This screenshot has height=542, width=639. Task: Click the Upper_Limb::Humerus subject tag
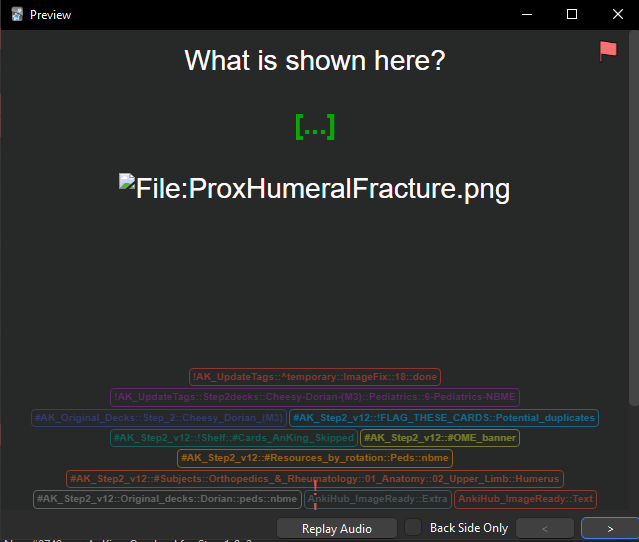click(x=315, y=478)
